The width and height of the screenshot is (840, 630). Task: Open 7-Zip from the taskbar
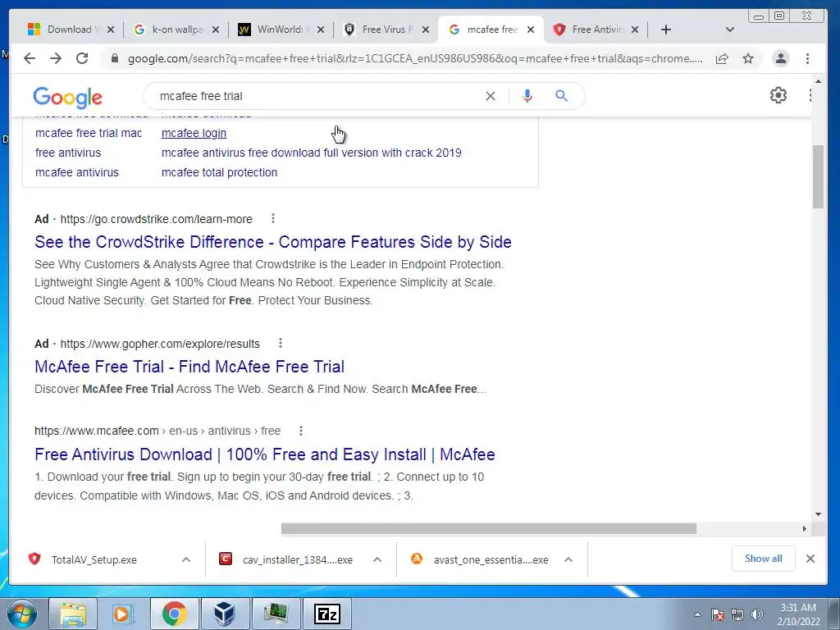tap(327, 614)
